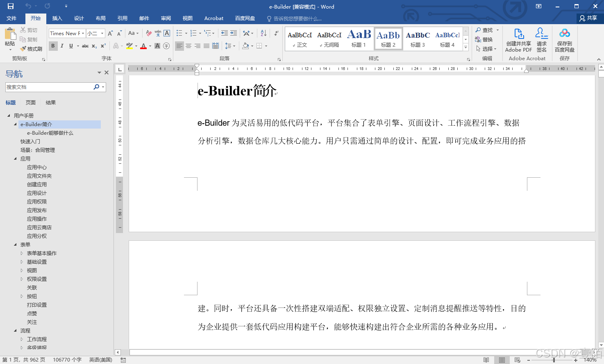Screen dimensions: 604x364
Task: Apply superscript formatting
Action: [x=103, y=46]
